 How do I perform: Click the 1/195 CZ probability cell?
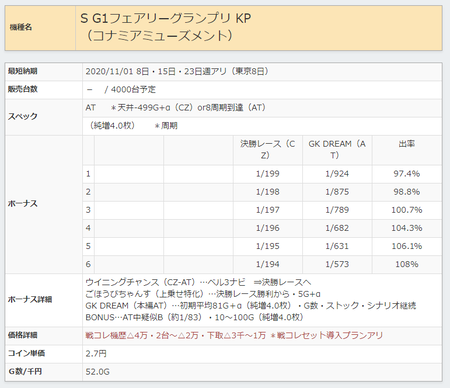tap(268, 246)
